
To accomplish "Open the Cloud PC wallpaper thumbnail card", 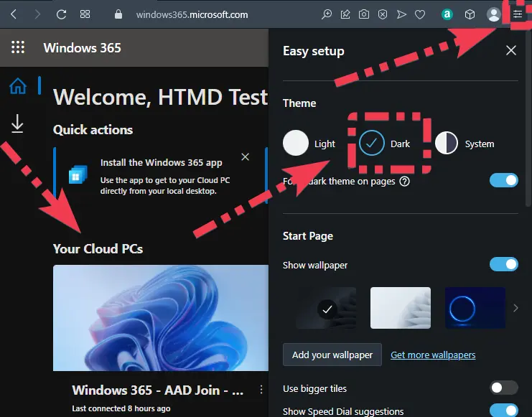I will [x=161, y=318].
